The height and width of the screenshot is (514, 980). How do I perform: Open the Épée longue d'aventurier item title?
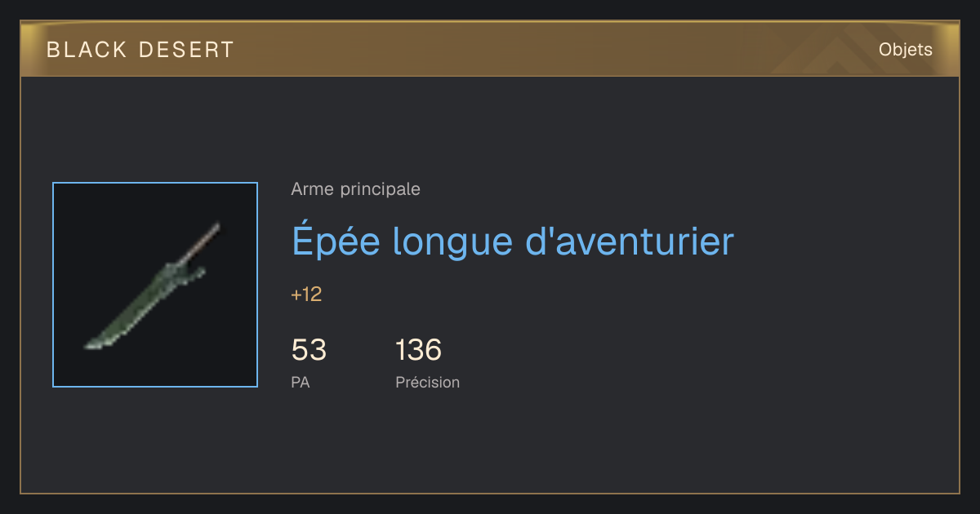513,241
